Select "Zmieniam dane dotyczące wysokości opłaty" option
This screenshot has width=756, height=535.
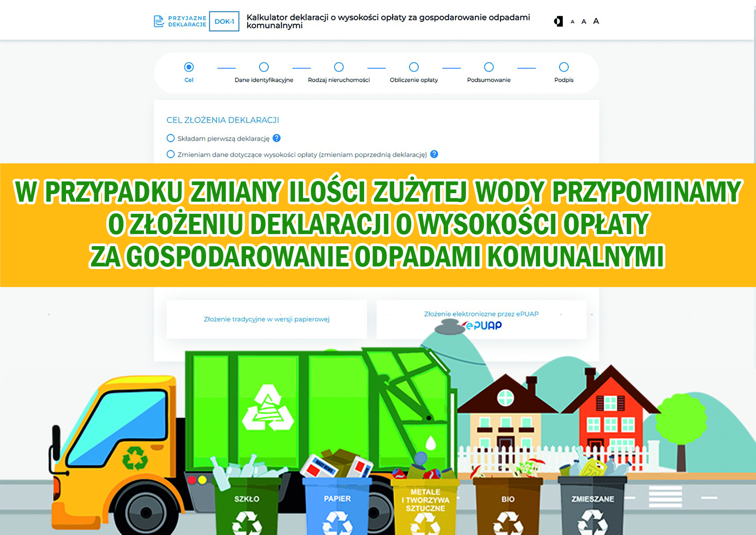(x=170, y=155)
